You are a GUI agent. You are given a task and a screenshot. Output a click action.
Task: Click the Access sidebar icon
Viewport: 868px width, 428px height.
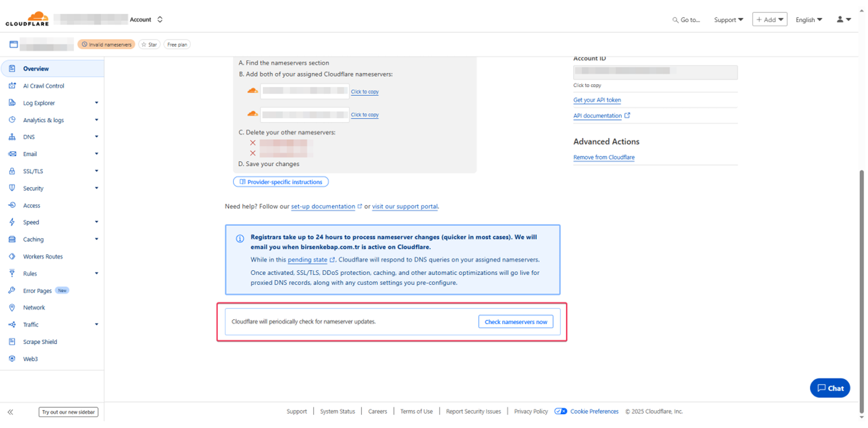tap(12, 205)
